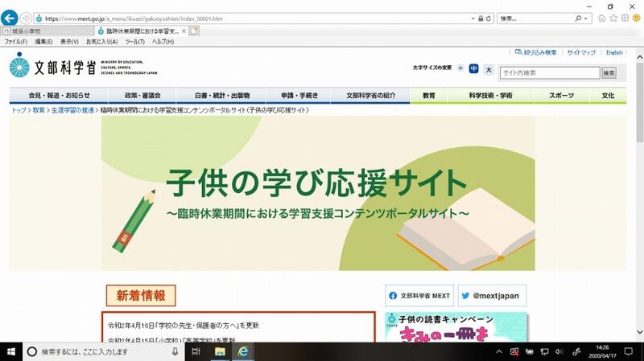Open the お気に入り(A) menu
The height and width of the screenshot is (361, 644).
(101, 41)
